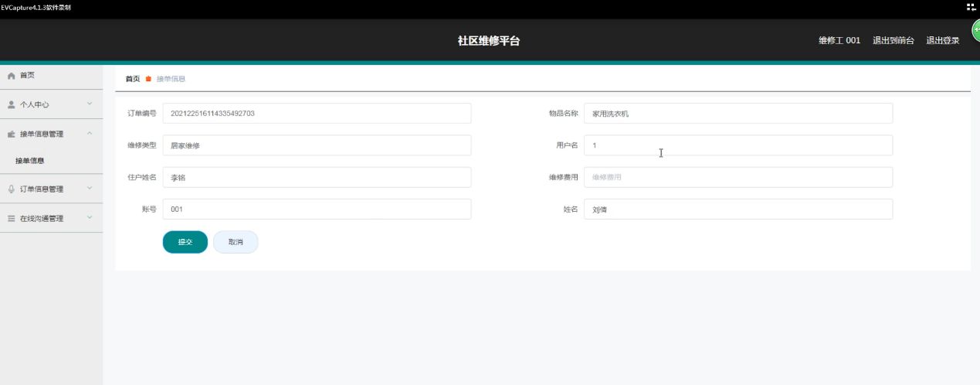Click the 维修类型 input field
Viewport: 980px width, 385px height.
point(317,145)
